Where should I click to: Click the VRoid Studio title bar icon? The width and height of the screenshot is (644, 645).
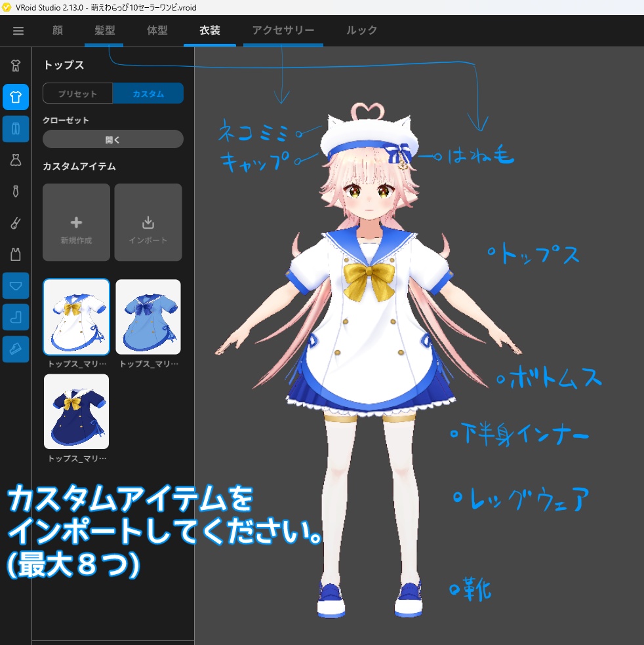click(x=6, y=7)
